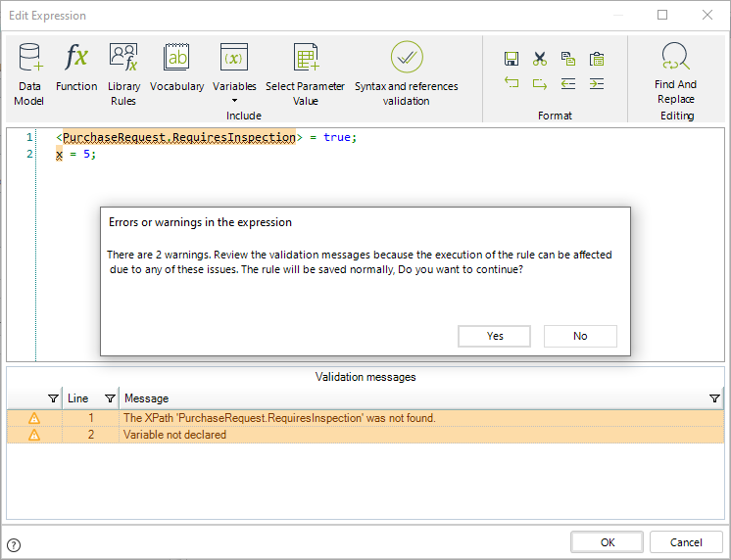Click the Cancel button
Screen dimensions: 731x560
click(x=686, y=542)
